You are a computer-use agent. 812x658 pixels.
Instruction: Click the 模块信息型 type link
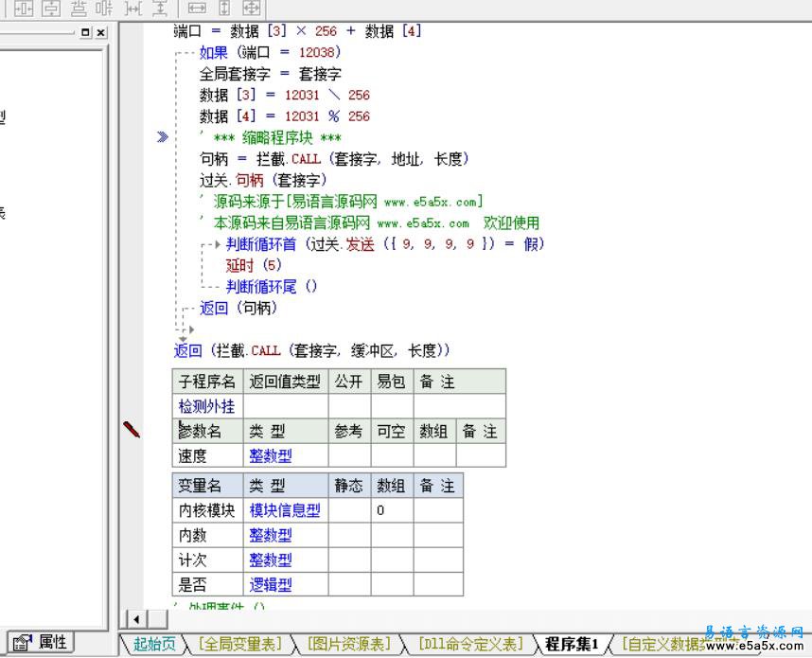click(x=284, y=510)
